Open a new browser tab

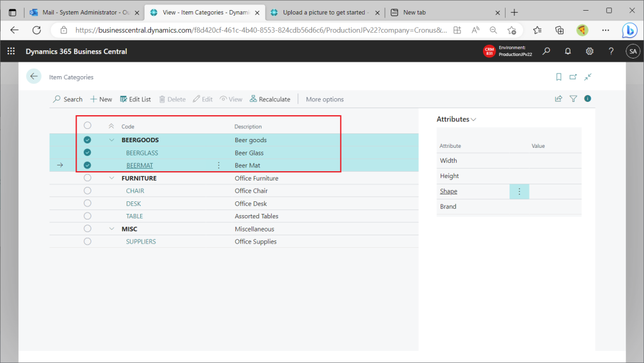pyautogui.click(x=514, y=13)
